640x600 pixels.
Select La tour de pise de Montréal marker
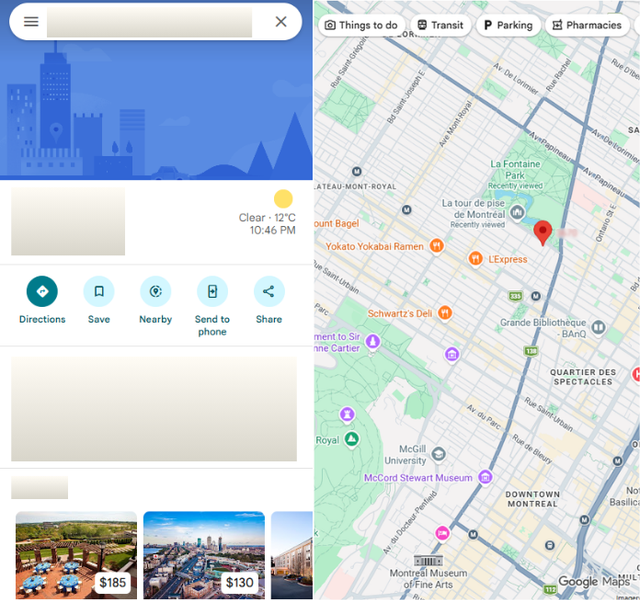(517, 213)
